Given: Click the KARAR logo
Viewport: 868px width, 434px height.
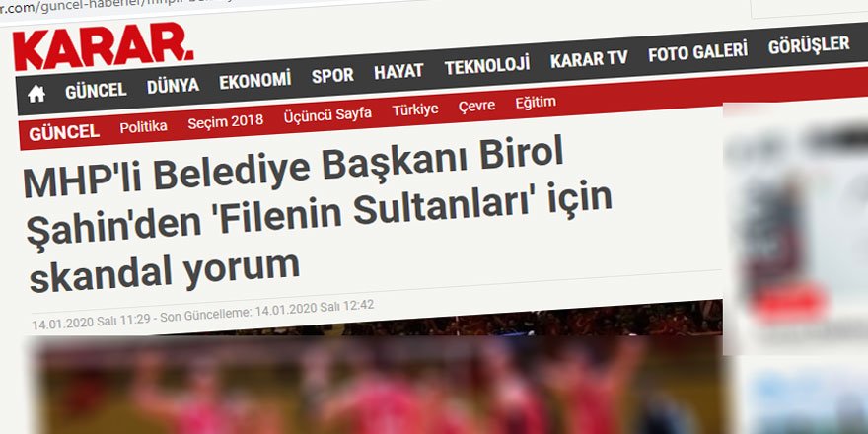Looking at the screenshot, I should pyautogui.click(x=103, y=47).
